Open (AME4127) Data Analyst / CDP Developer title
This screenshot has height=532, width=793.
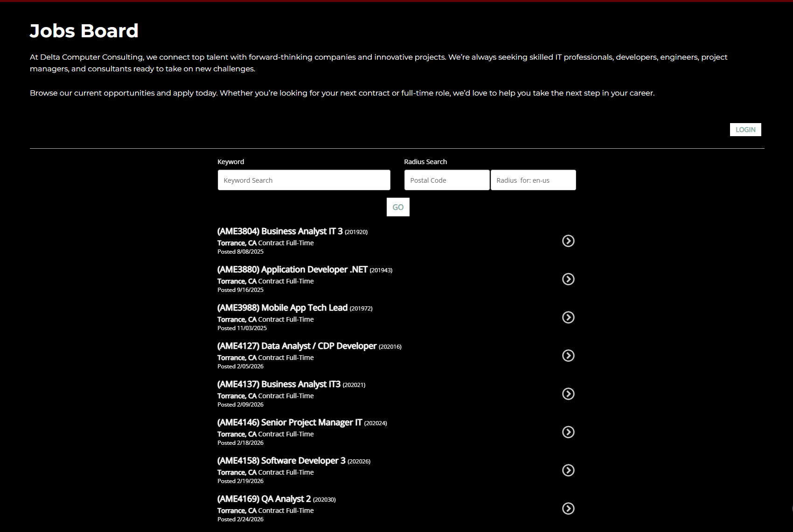297,346
